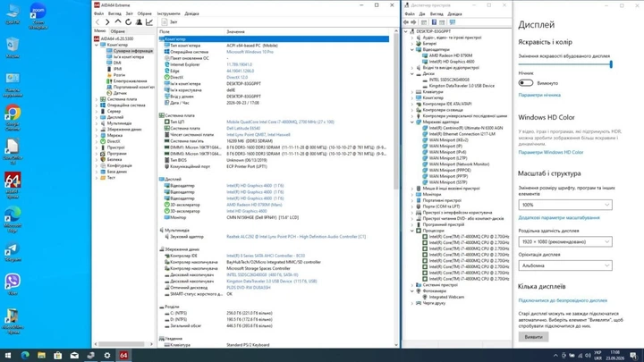Select the DirectX item in AIDA64 tree
The height and width of the screenshot is (362, 644).
[114, 141]
